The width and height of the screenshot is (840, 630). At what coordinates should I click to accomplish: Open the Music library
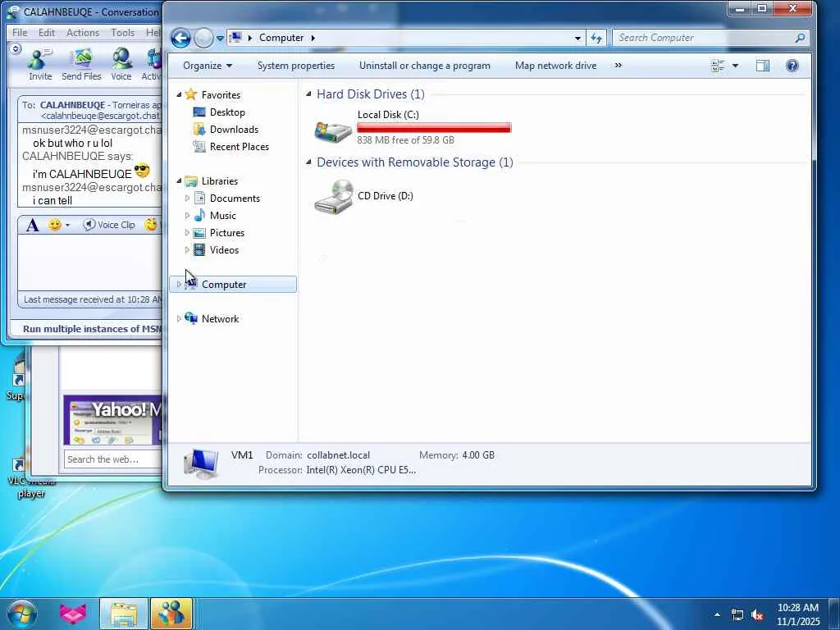223,216
